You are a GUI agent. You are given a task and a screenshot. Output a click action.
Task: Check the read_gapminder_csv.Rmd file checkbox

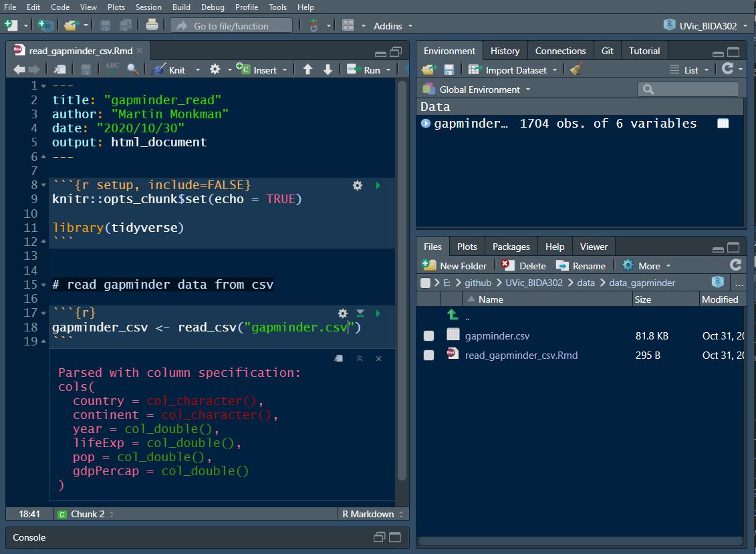[x=429, y=356]
